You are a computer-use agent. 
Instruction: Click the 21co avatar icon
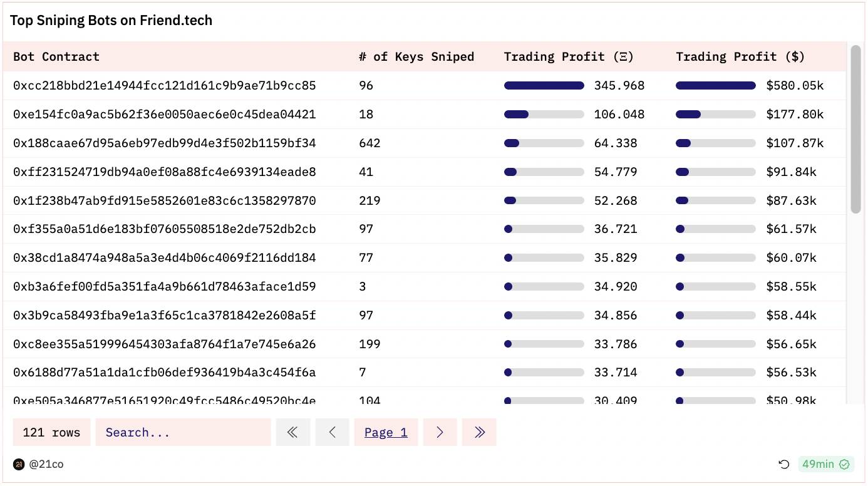tap(19, 464)
